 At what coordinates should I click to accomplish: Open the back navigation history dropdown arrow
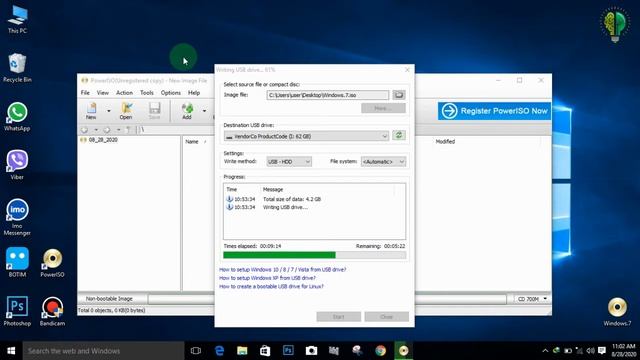click(96, 130)
